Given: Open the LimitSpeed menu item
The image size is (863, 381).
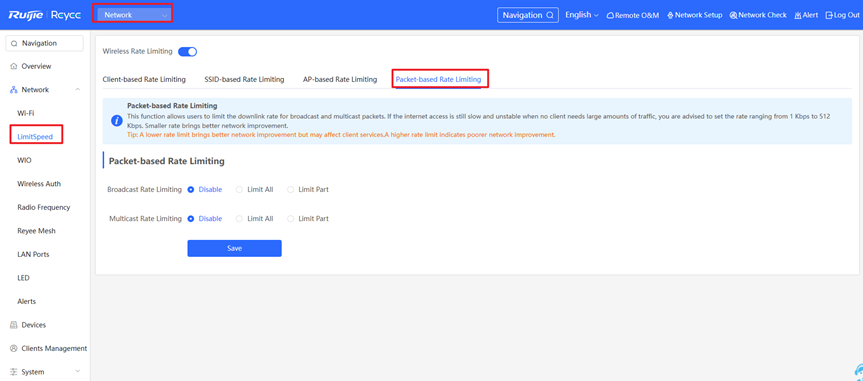Looking at the screenshot, I should [x=35, y=137].
